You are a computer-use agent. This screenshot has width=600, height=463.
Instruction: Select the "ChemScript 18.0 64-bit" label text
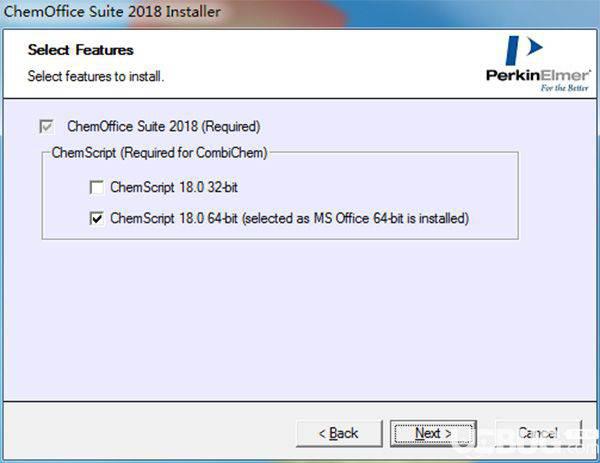pyautogui.click(x=174, y=218)
